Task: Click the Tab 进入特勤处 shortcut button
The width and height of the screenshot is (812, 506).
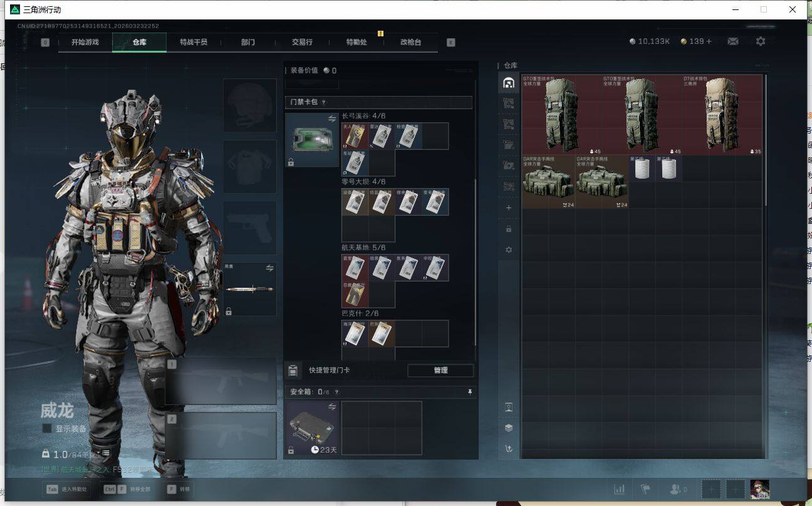Action: [68, 489]
